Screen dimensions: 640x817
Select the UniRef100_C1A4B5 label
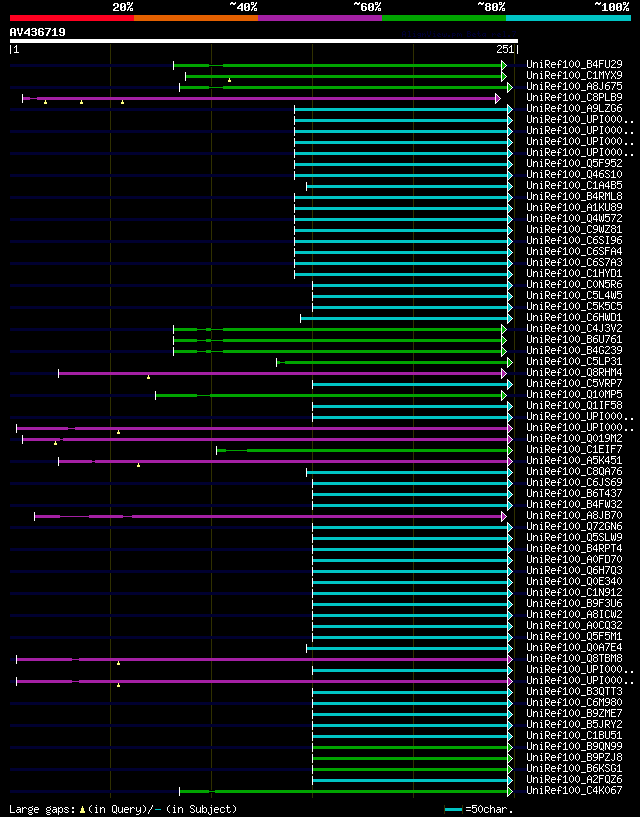point(574,185)
